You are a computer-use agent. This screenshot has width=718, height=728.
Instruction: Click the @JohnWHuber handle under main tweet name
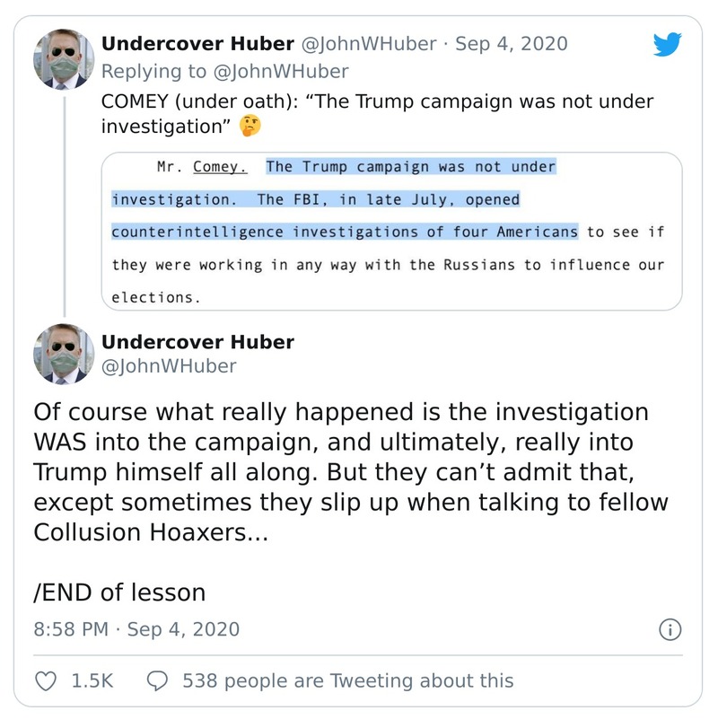point(169,366)
